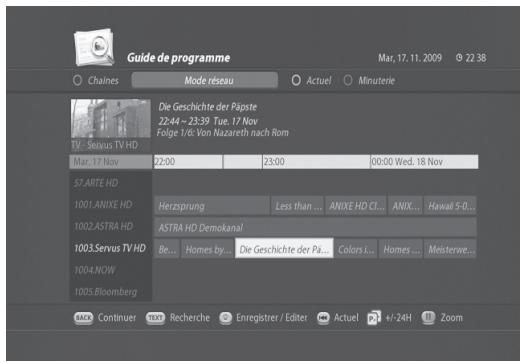Click the 00:00 Wed. 18 Nov timeline marker
The height and width of the screenshot is (362, 521).
(x=407, y=162)
